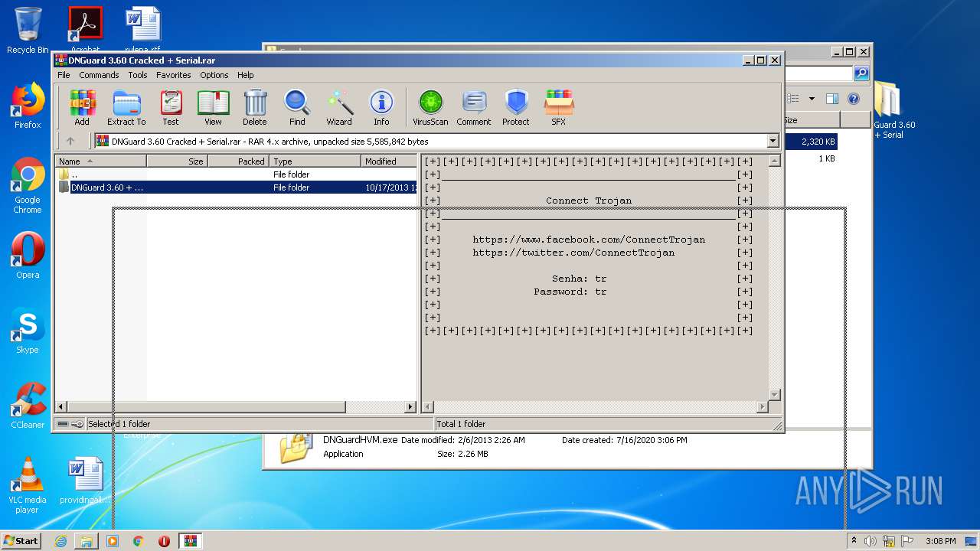Viewport: 980px width, 551px height.
Task: Click the taskbar clock showing 3:08 PM
Action: [940, 541]
